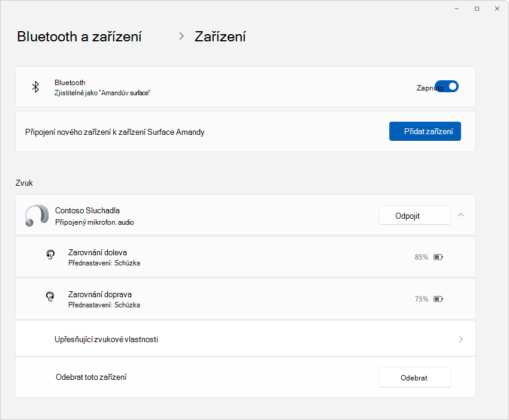Close the settings window
Viewport: 509px width, 420px height.
[x=497, y=9]
